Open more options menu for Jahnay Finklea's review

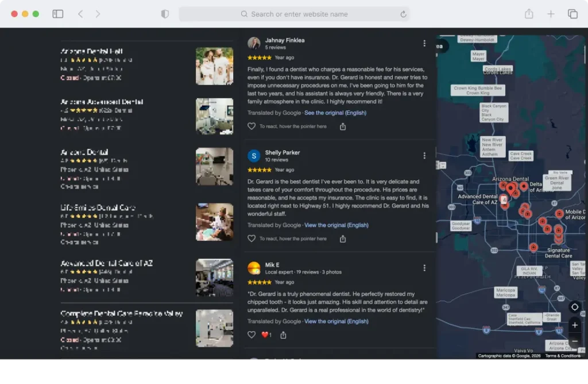tap(424, 43)
